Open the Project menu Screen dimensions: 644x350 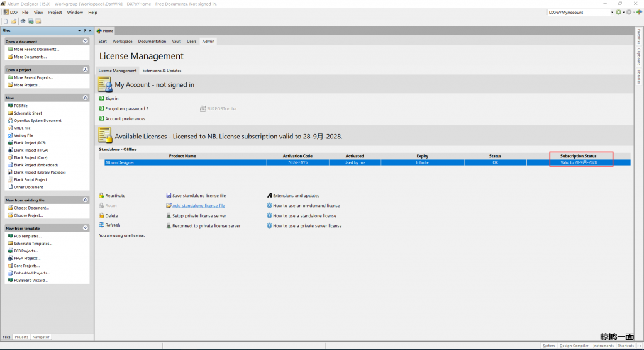pos(55,12)
